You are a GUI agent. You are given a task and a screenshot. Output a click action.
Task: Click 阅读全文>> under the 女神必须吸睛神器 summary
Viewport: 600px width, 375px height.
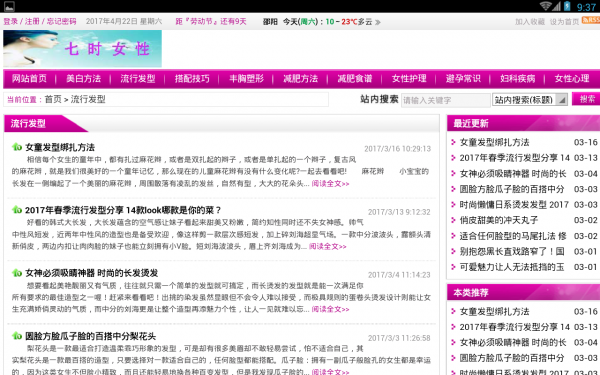tap(330, 309)
